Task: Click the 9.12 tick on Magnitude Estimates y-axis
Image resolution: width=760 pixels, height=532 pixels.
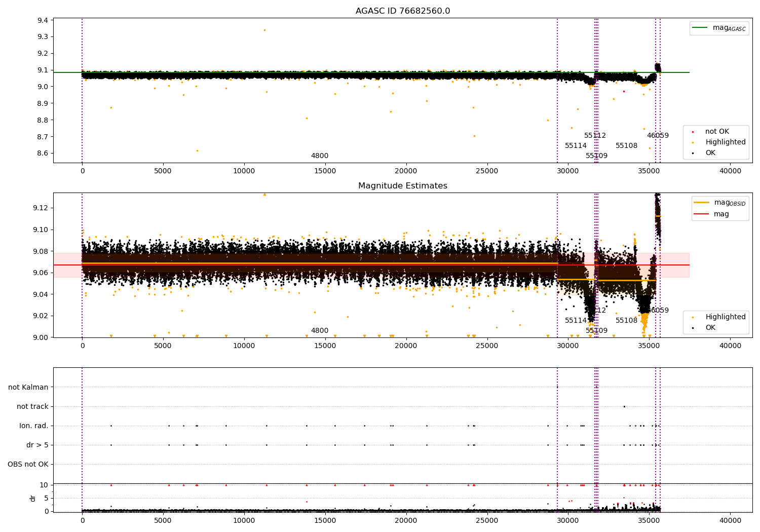Action: (41, 208)
